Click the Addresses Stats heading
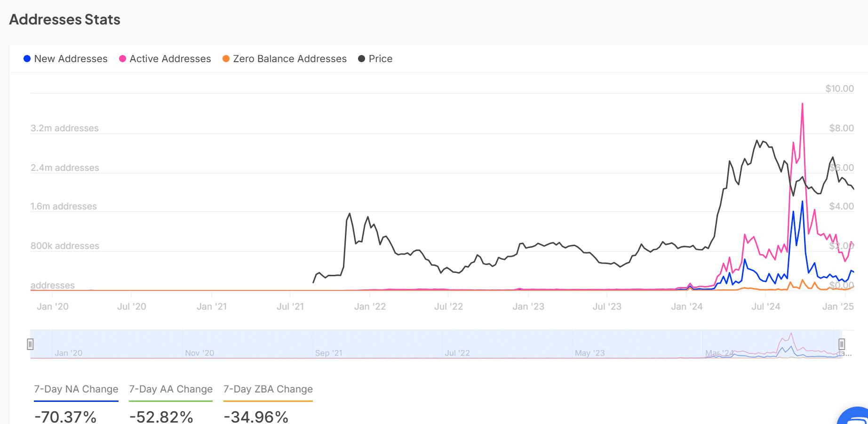 point(65,20)
